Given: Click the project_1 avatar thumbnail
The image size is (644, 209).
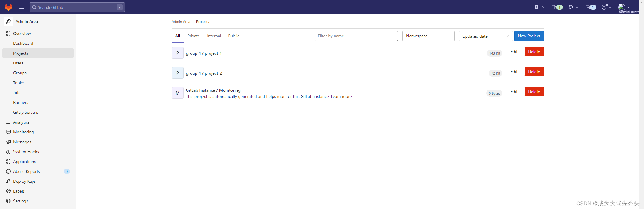Looking at the screenshot, I should coord(177,53).
